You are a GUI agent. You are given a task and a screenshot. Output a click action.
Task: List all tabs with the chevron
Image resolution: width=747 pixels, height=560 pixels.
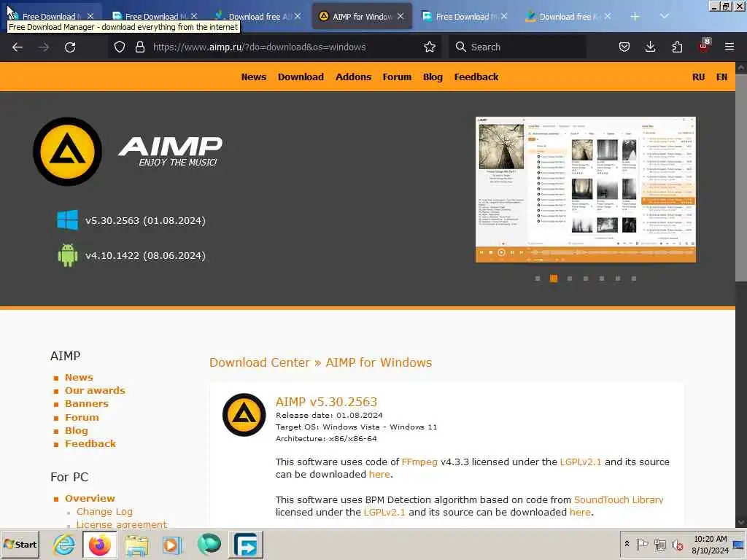664,16
